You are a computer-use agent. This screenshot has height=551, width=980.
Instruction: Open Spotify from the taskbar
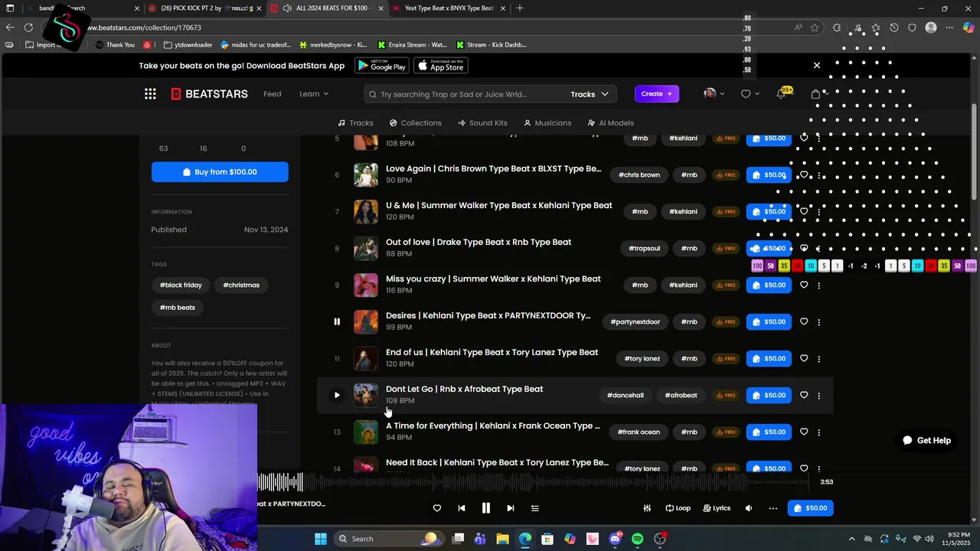tap(638, 539)
